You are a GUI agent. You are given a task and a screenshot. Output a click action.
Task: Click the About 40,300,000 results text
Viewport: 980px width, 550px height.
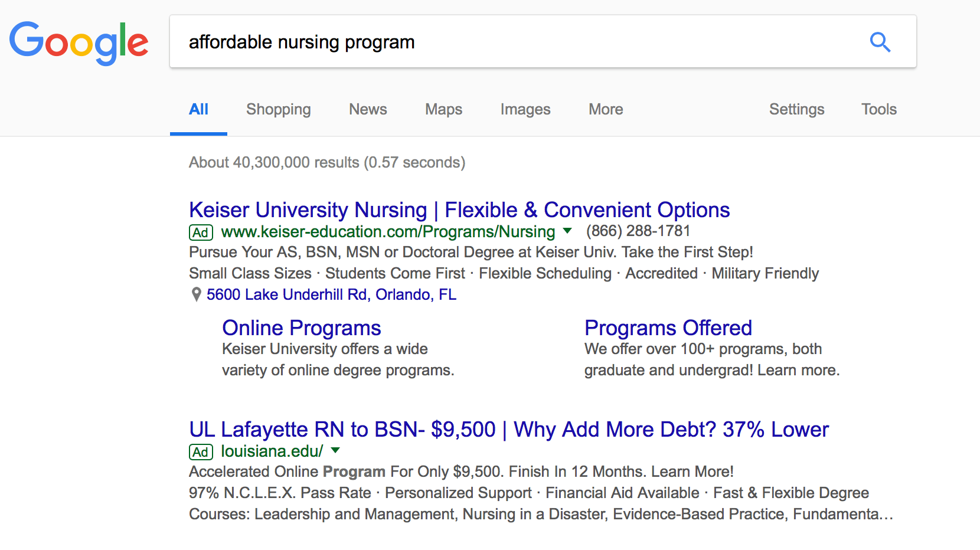327,162
